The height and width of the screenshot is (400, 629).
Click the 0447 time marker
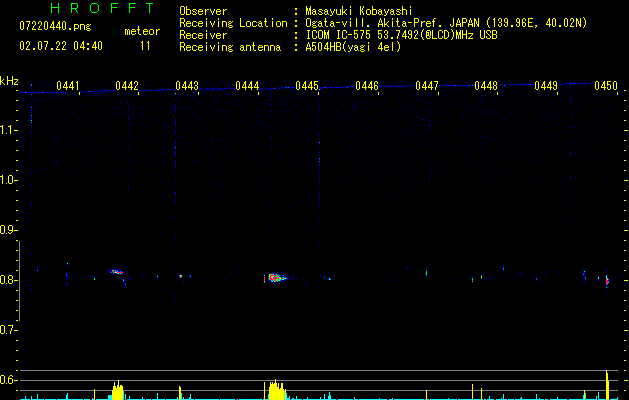427,86
